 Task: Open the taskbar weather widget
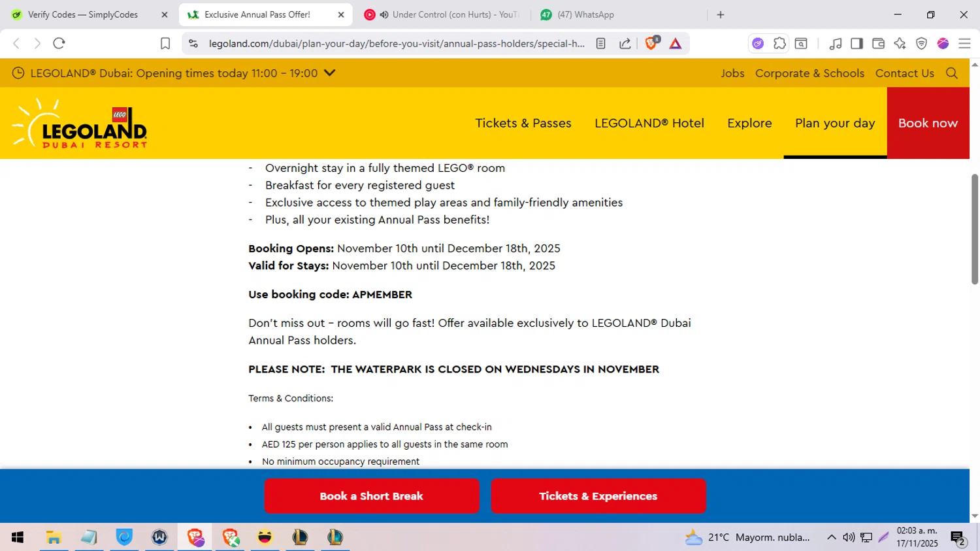point(747,537)
